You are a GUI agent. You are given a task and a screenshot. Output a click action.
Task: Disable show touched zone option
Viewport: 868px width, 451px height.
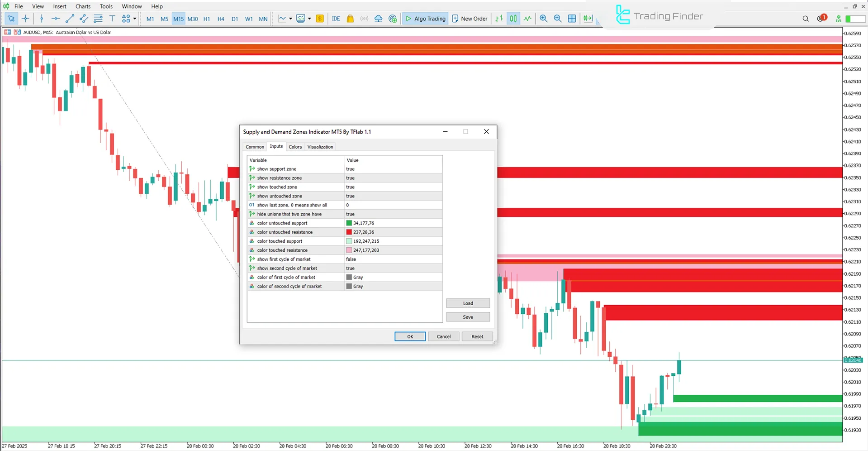(393, 187)
